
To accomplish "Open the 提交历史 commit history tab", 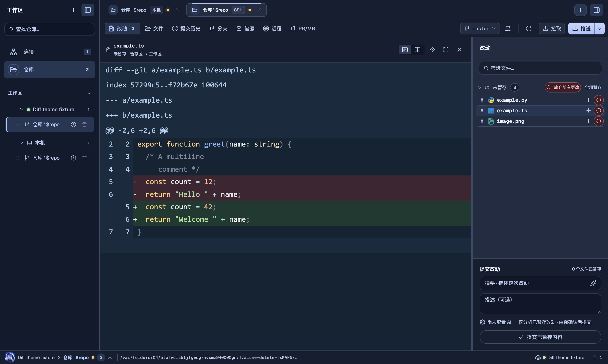I will pos(186,29).
